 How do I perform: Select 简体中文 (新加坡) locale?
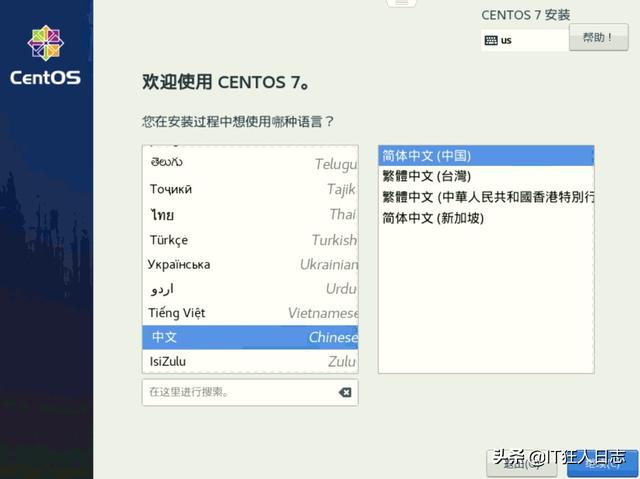point(486,218)
